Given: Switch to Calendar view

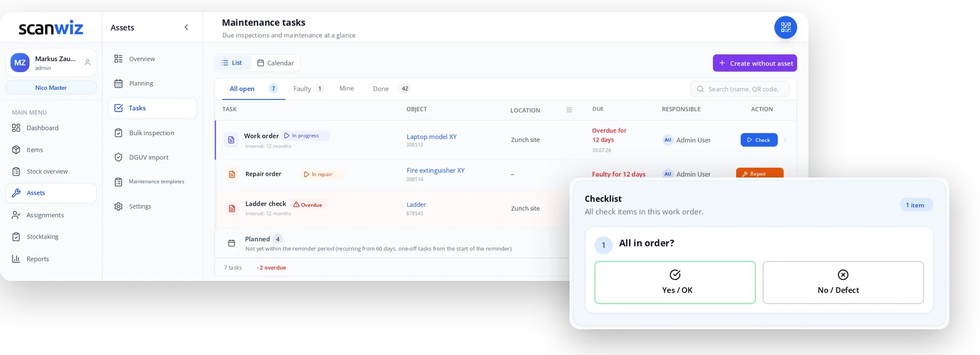Looking at the screenshot, I should [275, 63].
